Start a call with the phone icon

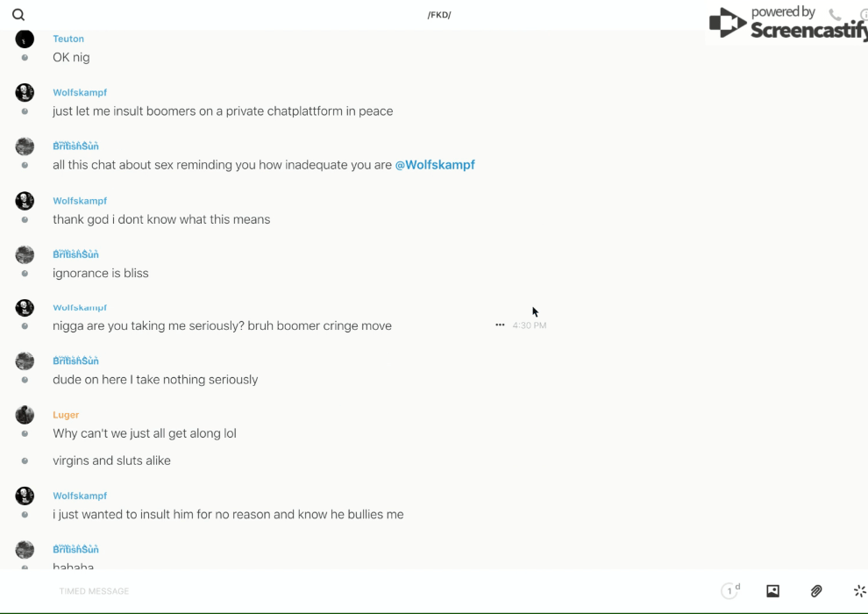(835, 15)
